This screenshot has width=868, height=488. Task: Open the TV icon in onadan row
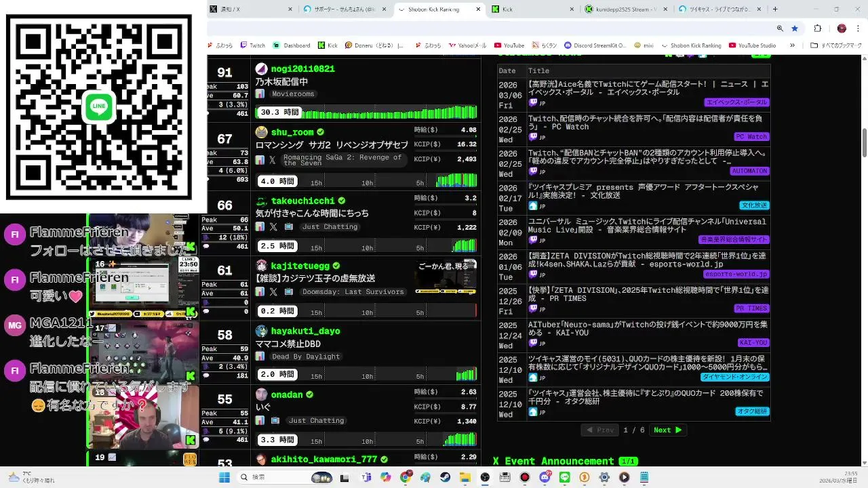275,420
